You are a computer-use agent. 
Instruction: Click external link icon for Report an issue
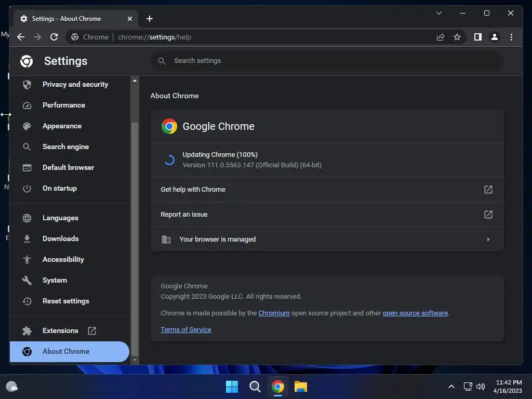488,215
